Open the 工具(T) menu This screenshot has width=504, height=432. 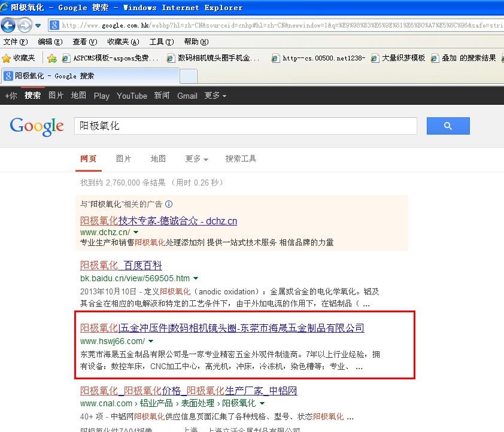tap(161, 42)
